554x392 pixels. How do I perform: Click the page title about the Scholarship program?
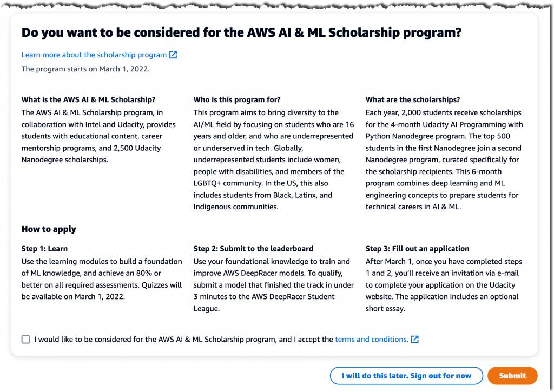(x=241, y=32)
